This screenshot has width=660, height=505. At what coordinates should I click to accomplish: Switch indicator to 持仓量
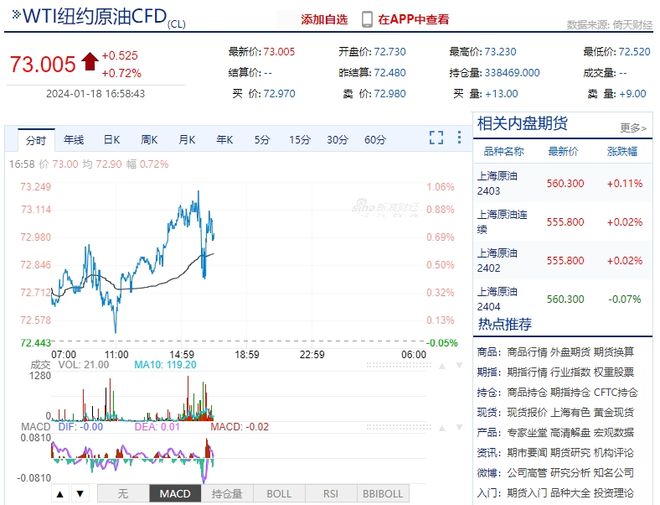point(227,494)
